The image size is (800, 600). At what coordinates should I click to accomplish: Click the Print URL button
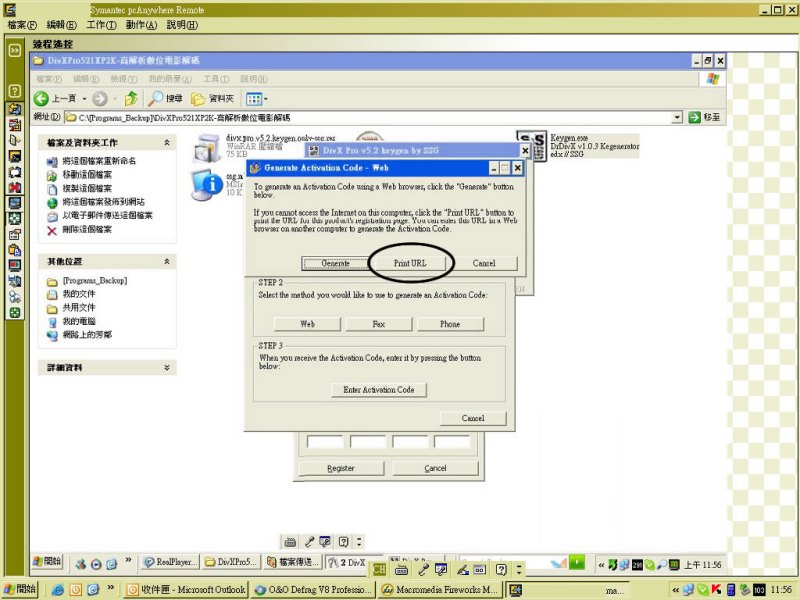click(410, 263)
